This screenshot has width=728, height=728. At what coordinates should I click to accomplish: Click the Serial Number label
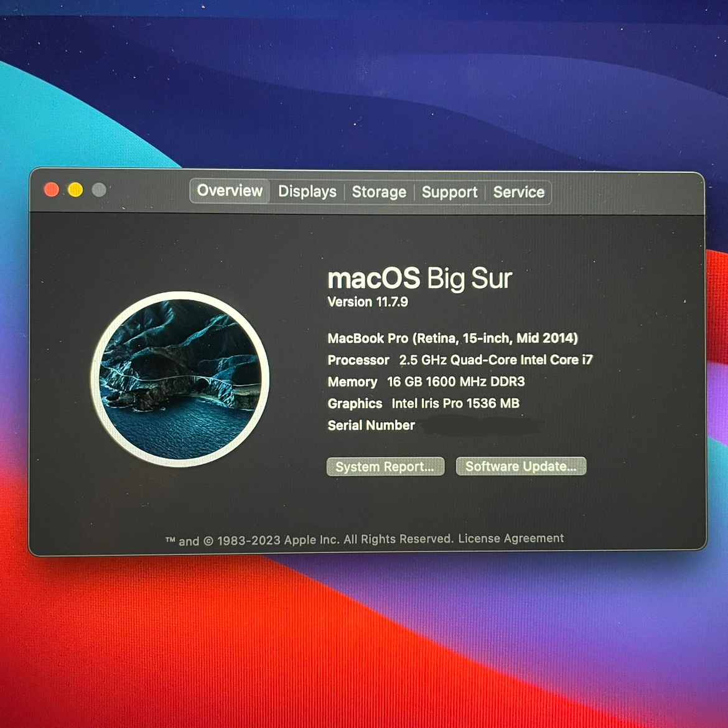[x=371, y=426]
